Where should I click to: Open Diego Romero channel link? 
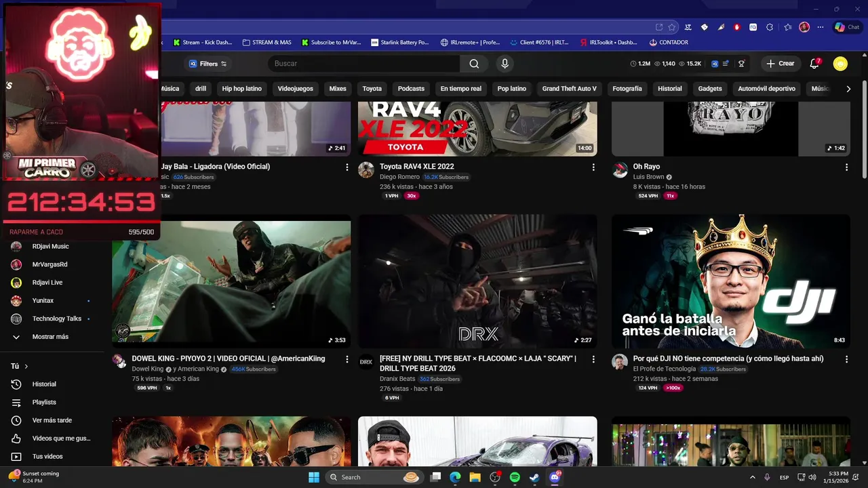[399, 177]
